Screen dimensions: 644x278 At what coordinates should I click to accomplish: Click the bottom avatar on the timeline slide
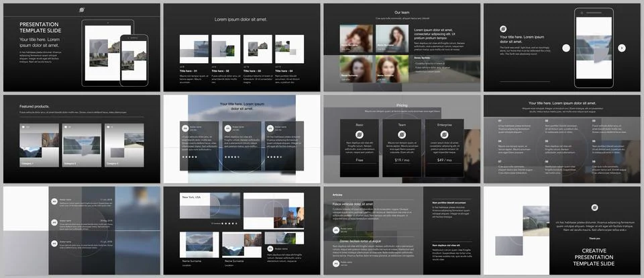(54, 244)
